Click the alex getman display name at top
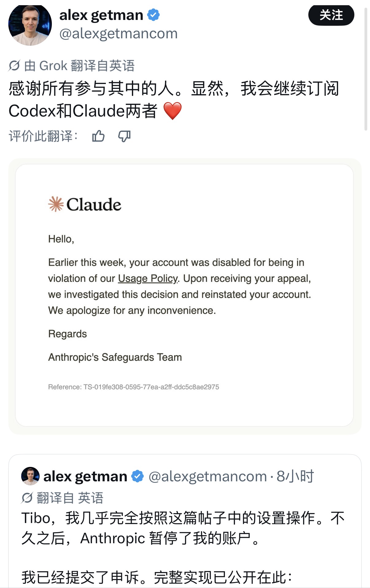This screenshot has width=370, height=588. [101, 15]
